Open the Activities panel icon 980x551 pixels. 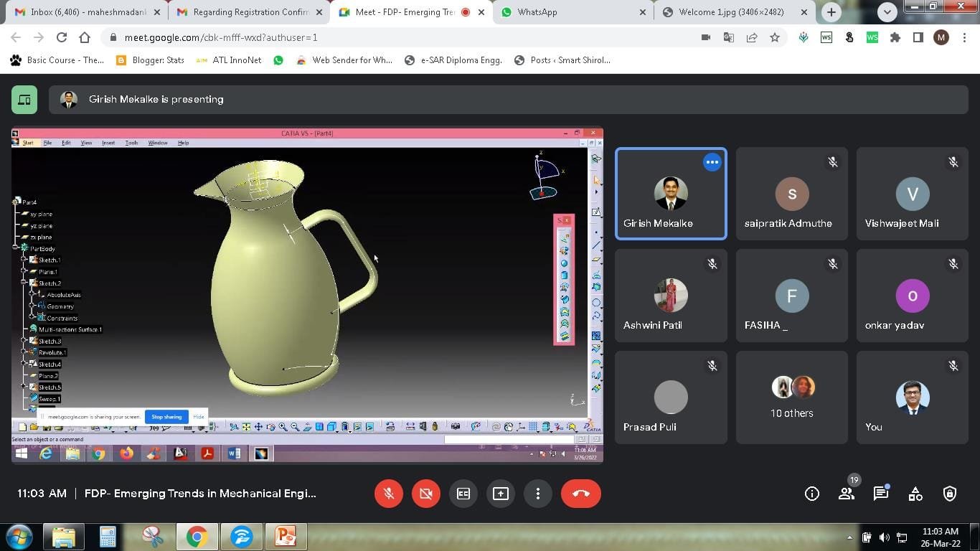[x=915, y=494]
